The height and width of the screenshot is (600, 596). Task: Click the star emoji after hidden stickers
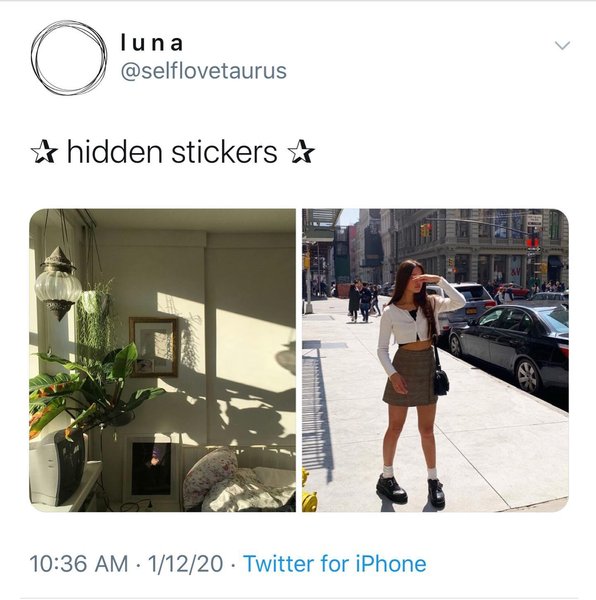[301, 152]
